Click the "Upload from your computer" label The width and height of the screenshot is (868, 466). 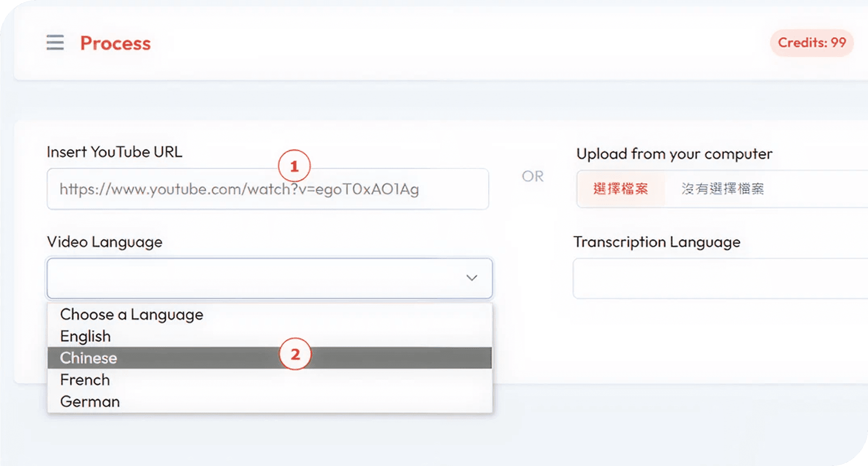click(x=674, y=154)
